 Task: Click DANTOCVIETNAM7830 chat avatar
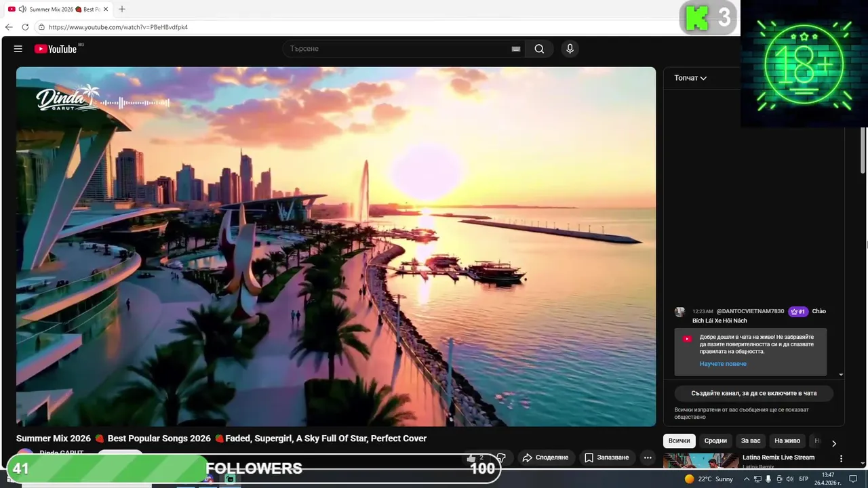coord(679,312)
